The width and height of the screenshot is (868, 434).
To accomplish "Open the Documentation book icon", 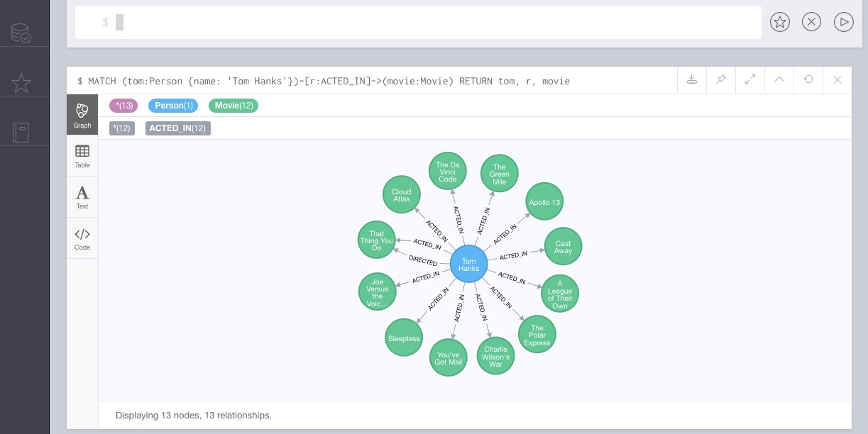I will pos(21,133).
